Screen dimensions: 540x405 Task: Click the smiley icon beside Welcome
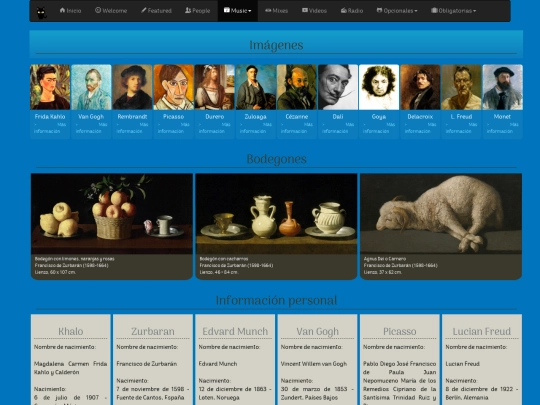click(98, 10)
